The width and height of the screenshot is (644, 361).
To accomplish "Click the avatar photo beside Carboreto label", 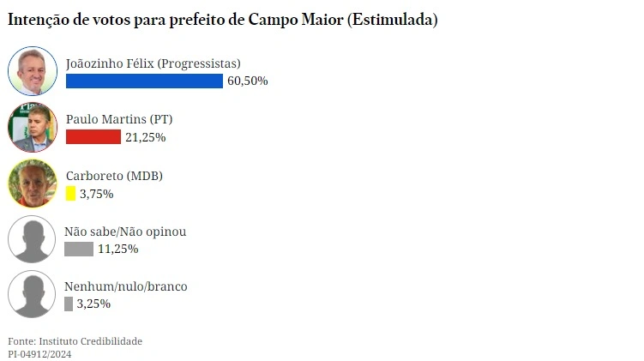I will 33,184.
